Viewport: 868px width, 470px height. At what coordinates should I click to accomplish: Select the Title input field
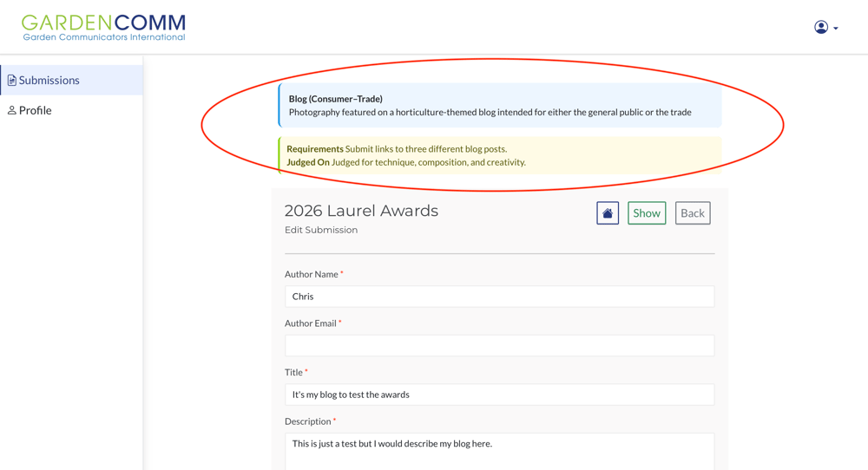(x=499, y=395)
